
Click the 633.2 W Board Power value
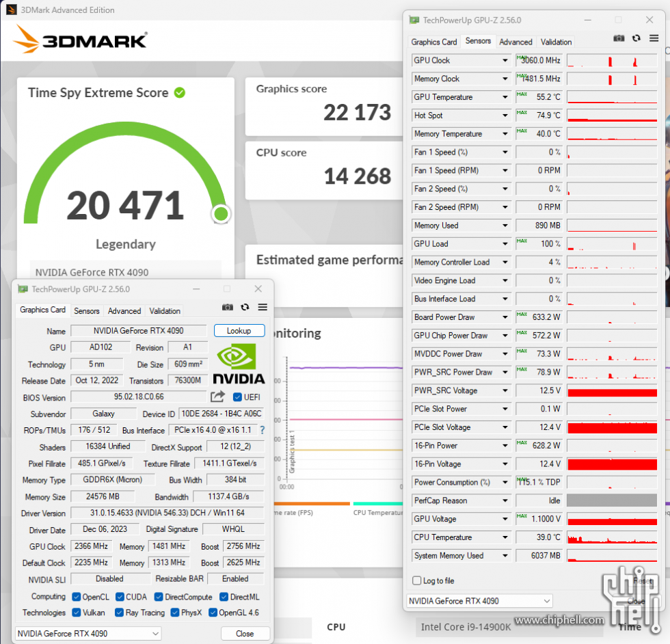[x=539, y=317]
